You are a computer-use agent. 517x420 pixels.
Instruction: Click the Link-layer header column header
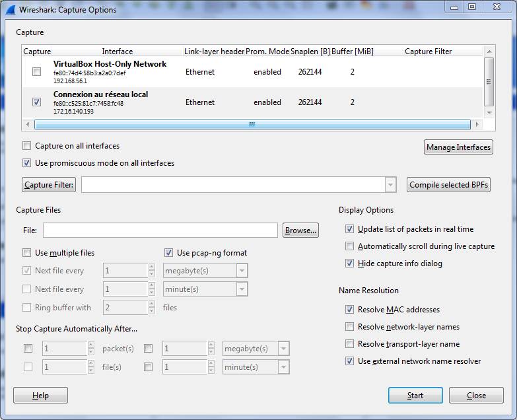(214, 52)
